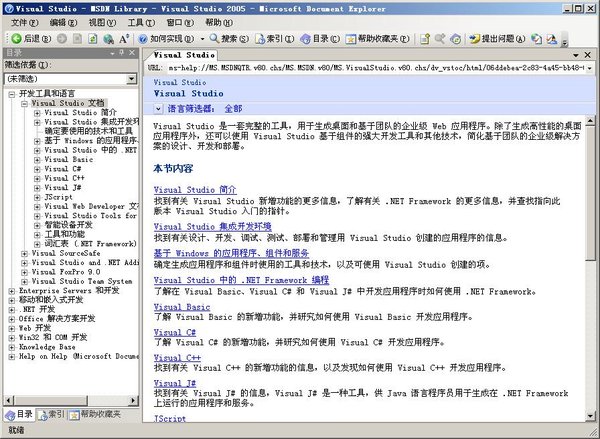Click the Home globe icon in toolbar

pos(108,38)
